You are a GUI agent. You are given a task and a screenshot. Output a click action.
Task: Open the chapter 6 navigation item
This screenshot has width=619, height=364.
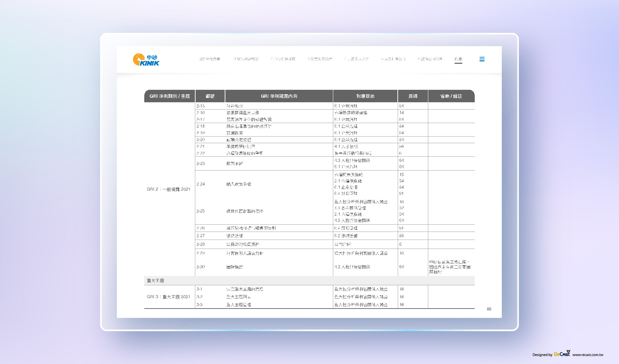click(430, 59)
